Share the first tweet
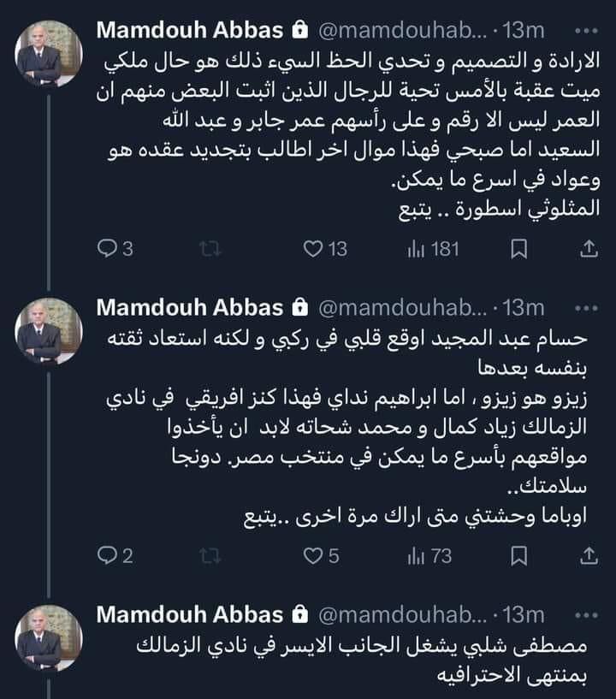616x699 pixels. [x=589, y=249]
